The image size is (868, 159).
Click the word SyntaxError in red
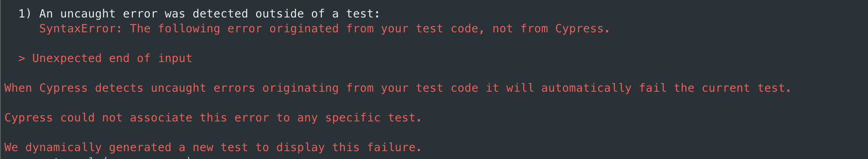(x=78, y=29)
